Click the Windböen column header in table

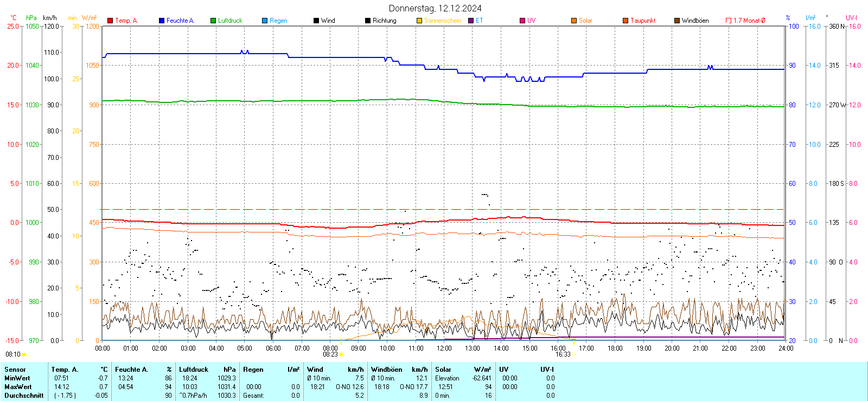coord(387,370)
